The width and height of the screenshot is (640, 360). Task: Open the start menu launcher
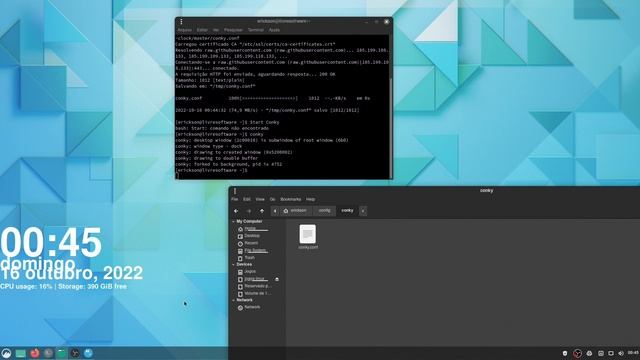(x=6, y=353)
